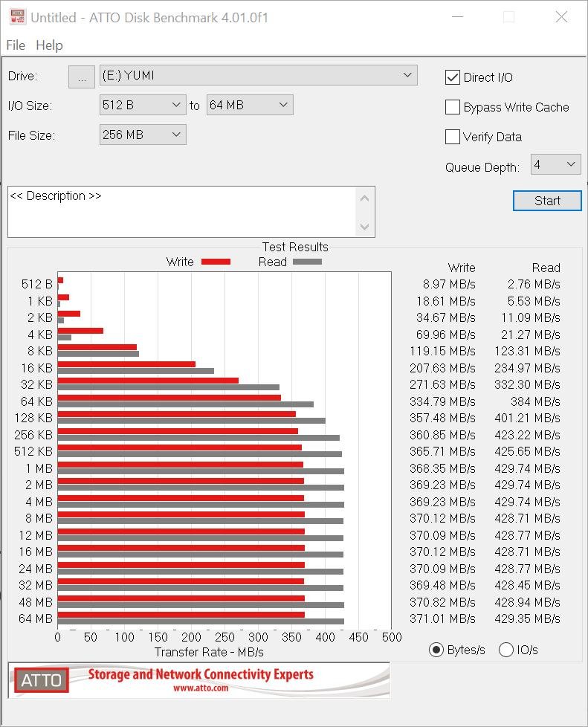588x727 pixels.
Task: Click the Test Results heading
Action: point(295,247)
